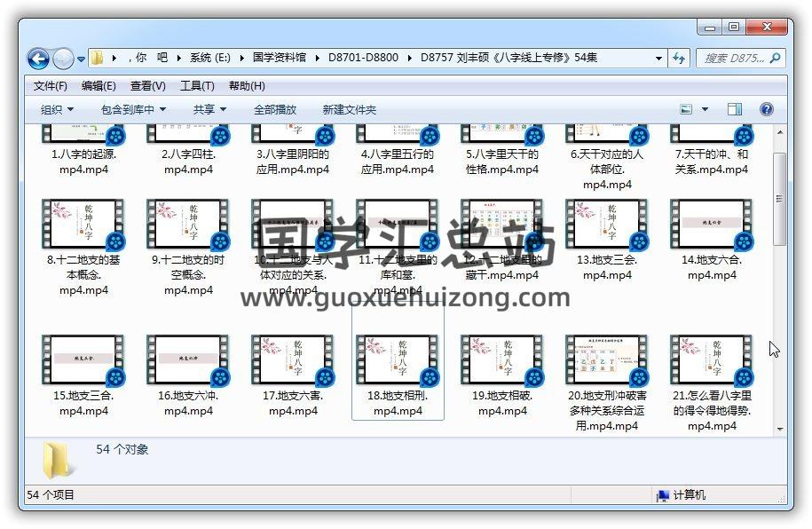Click the 计算机 icon in the status bar

click(663, 494)
